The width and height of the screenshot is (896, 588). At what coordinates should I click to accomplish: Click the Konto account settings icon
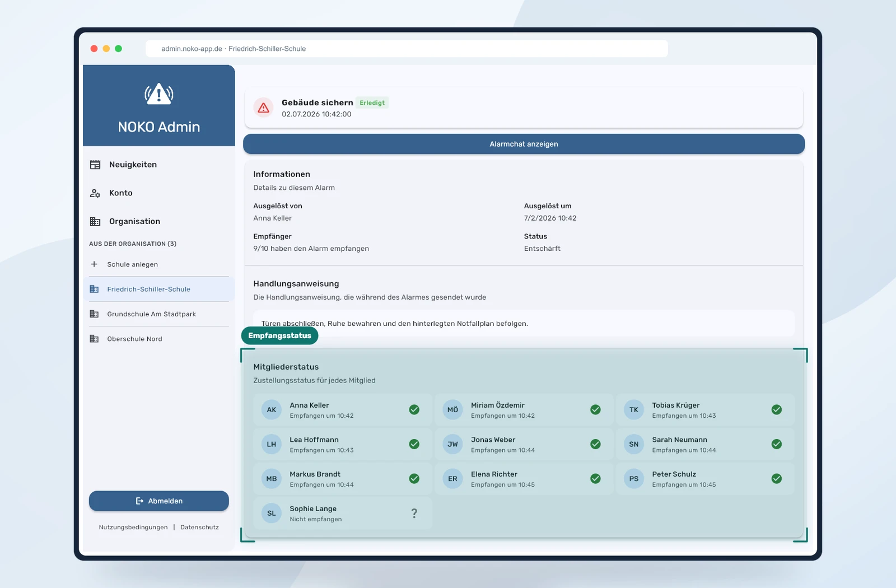(x=95, y=193)
